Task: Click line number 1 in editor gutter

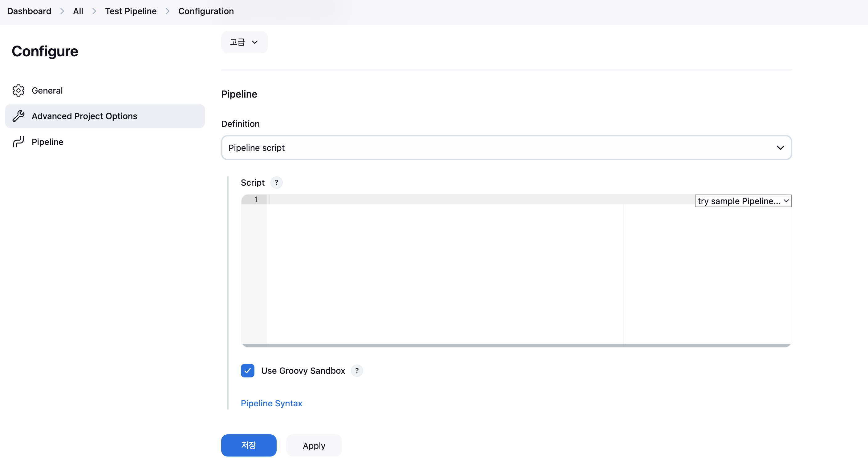Action: click(x=256, y=200)
